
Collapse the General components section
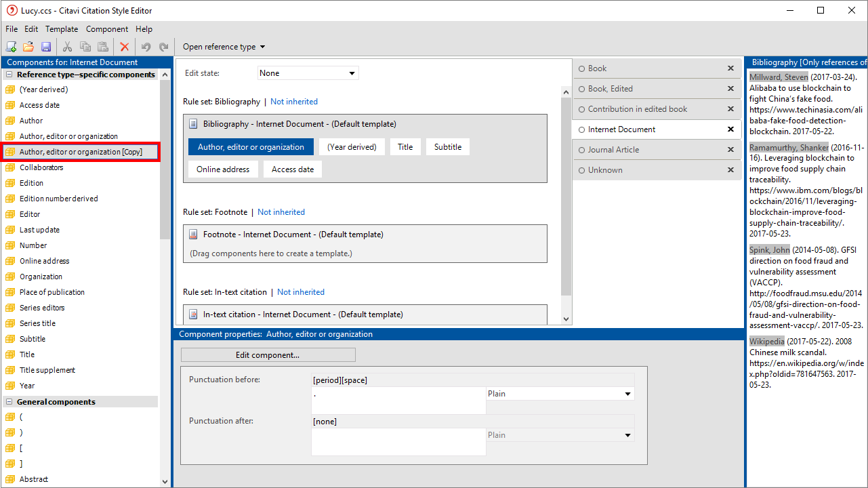9,402
